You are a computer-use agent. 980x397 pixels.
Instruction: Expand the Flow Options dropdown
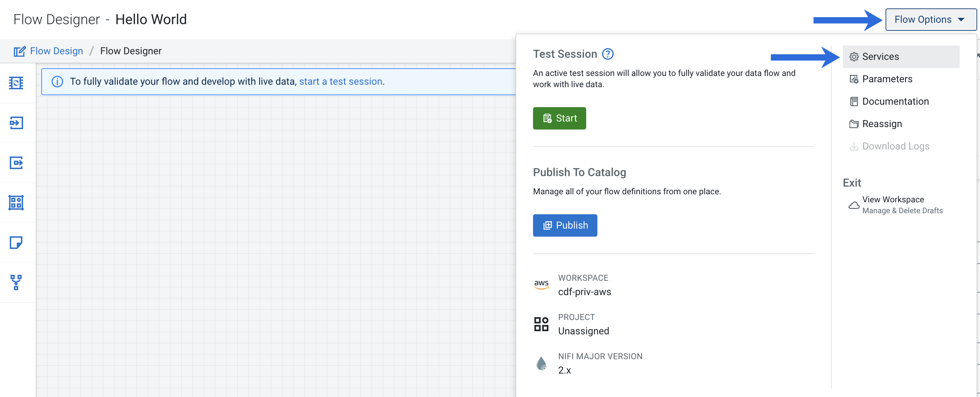point(930,19)
